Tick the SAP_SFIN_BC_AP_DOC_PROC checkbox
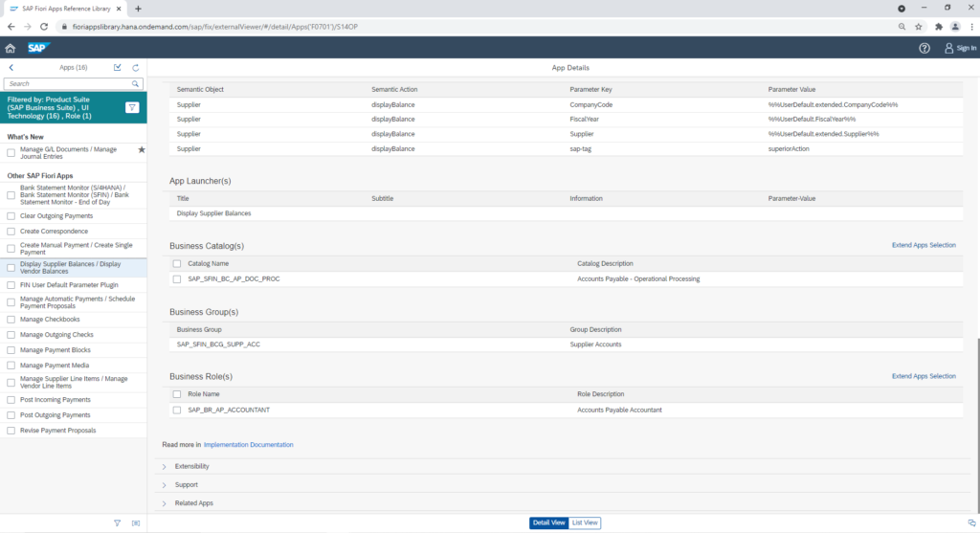This screenshot has height=533, width=980. click(x=177, y=279)
